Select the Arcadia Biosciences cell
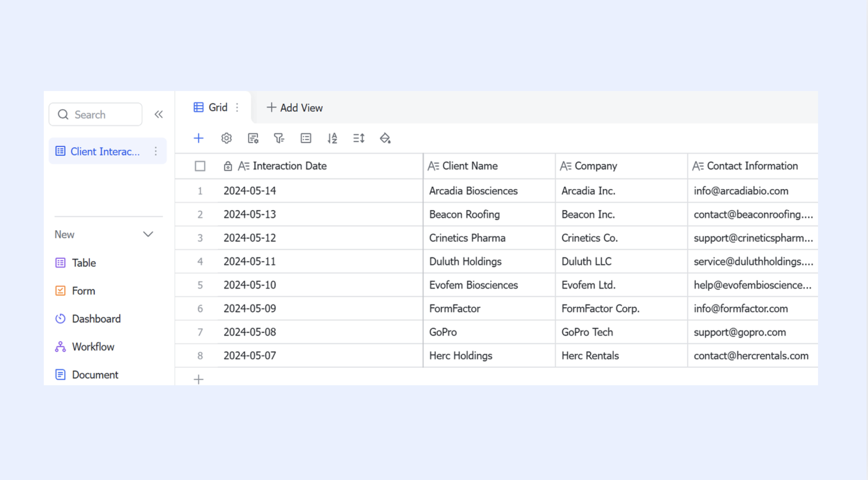This screenshot has width=868, height=480. 489,191
